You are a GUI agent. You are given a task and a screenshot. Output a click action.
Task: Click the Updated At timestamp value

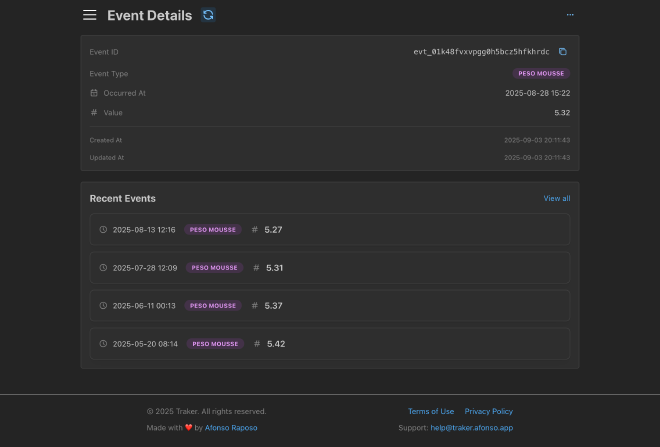point(537,157)
